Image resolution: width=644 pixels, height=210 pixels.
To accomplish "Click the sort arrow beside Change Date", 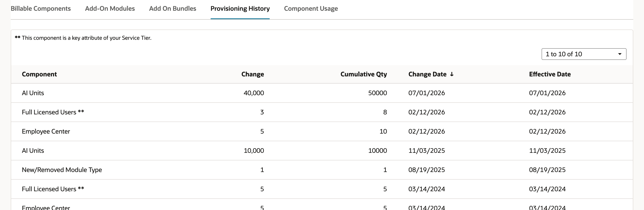I will (x=452, y=74).
